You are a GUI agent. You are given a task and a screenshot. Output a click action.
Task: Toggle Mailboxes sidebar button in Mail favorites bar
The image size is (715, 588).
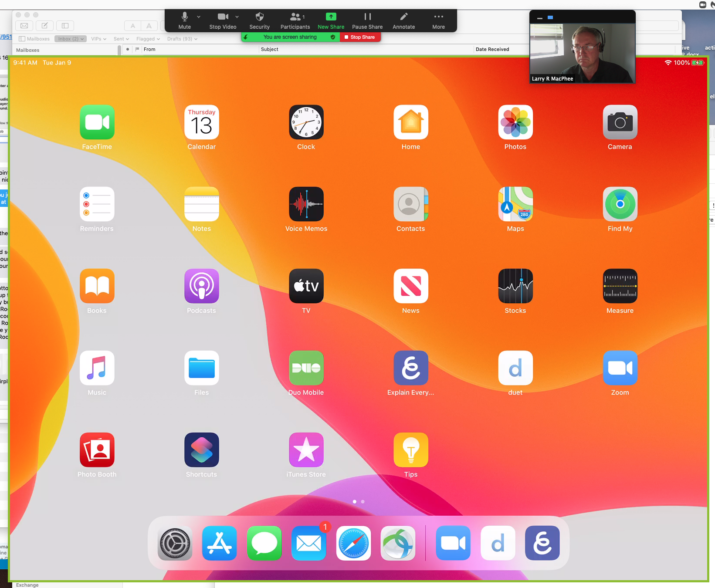tap(34, 39)
